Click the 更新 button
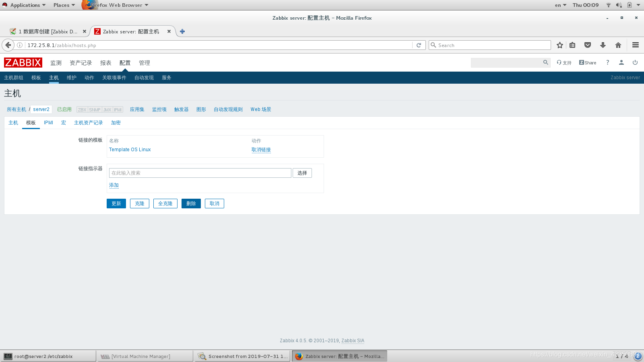The height and width of the screenshot is (362, 644). tap(116, 204)
